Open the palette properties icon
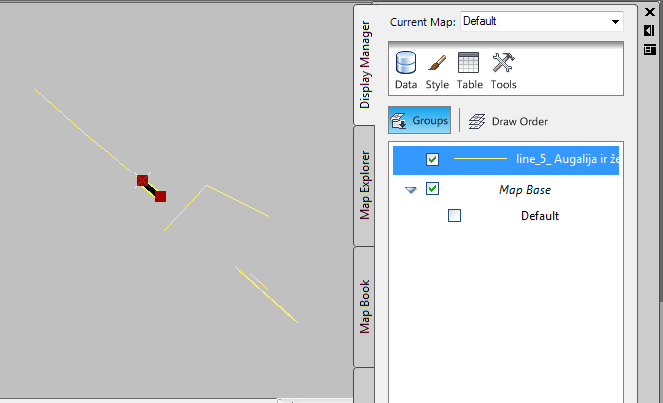This screenshot has height=403, width=663. [x=649, y=49]
